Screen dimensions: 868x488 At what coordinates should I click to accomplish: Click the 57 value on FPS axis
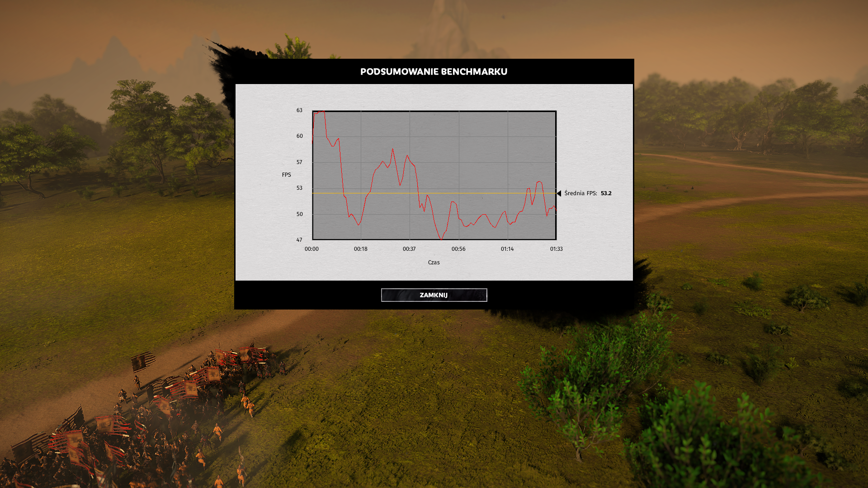(299, 162)
